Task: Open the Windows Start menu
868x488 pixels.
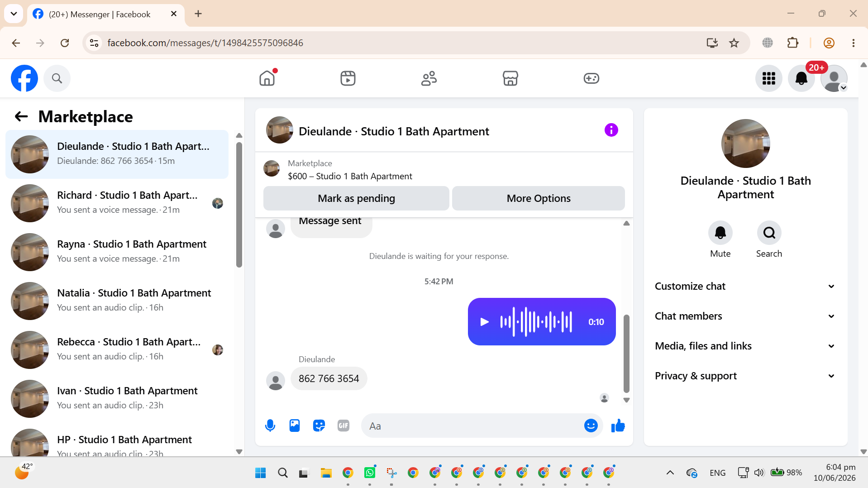Action: 260,473
